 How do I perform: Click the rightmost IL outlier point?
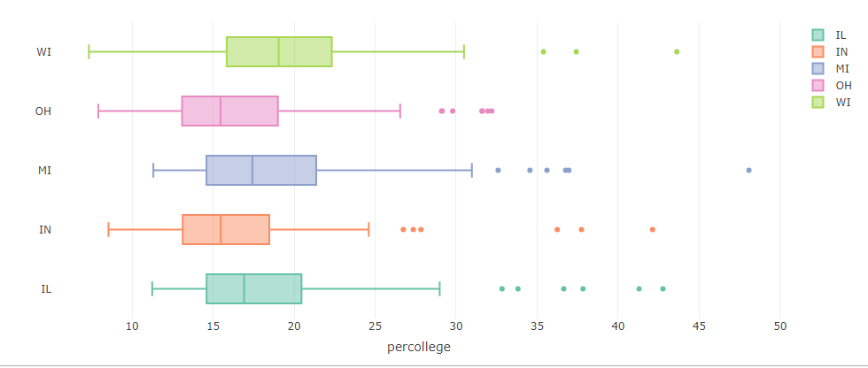[x=663, y=288]
